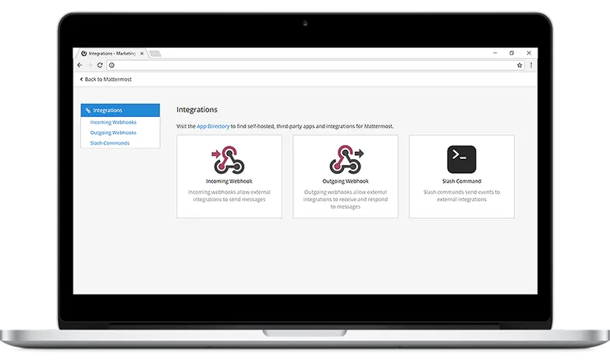610x364 pixels.
Task: Minimize the browser window
Action: click(495, 53)
